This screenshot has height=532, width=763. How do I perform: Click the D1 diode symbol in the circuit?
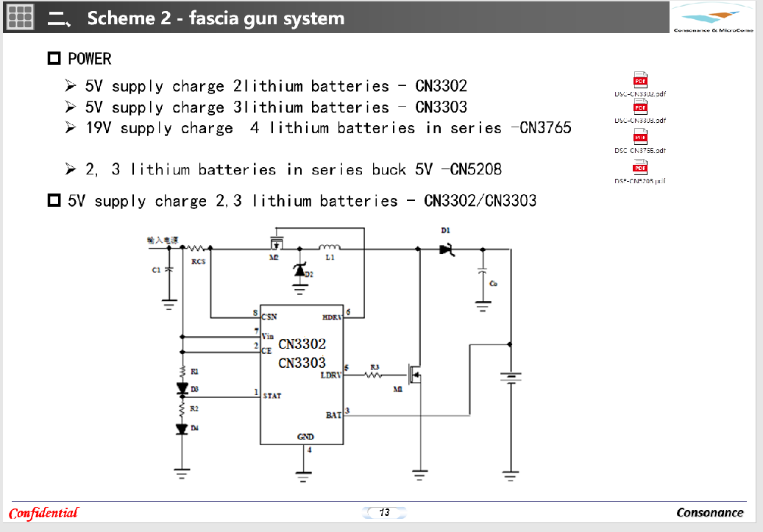point(447,249)
